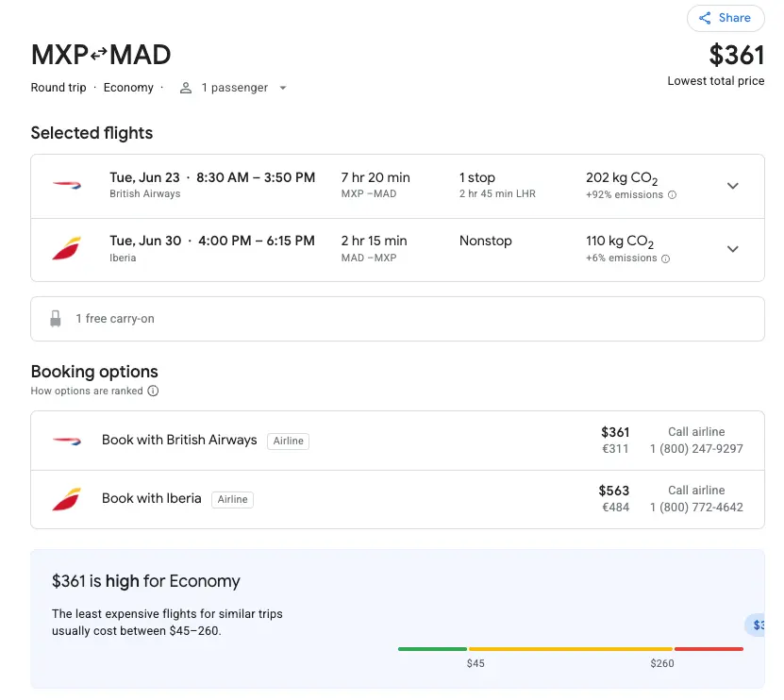This screenshot has height=700, width=784.
Task: Click the 1 free carry-on text
Action: pyautogui.click(x=115, y=319)
